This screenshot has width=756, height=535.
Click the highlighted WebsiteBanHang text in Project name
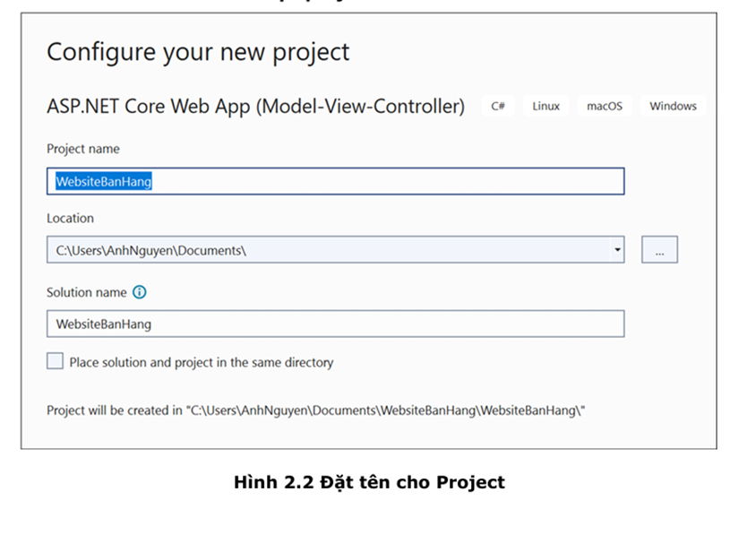coord(104,182)
